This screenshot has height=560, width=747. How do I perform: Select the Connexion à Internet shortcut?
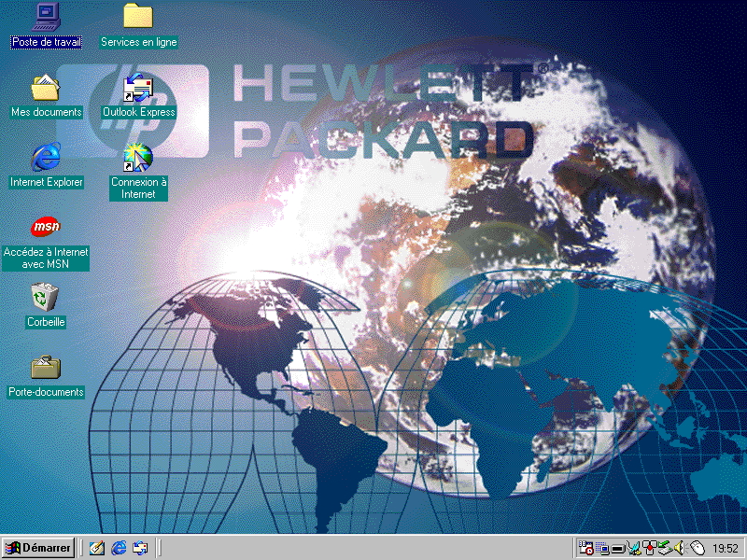[138, 158]
